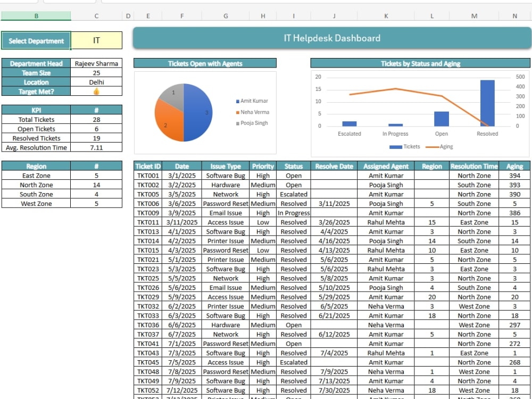
Task: Click the East Zone row in Region table
Action: pos(62,176)
